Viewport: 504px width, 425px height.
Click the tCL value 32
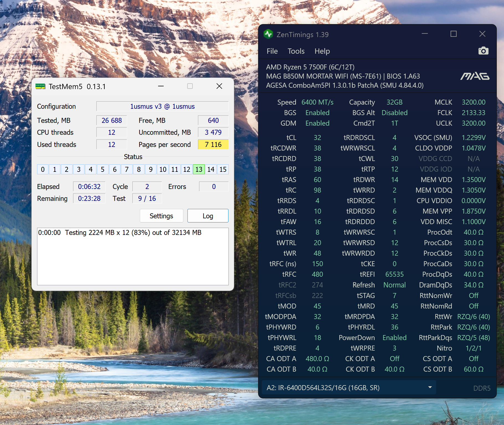pyautogui.click(x=317, y=138)
